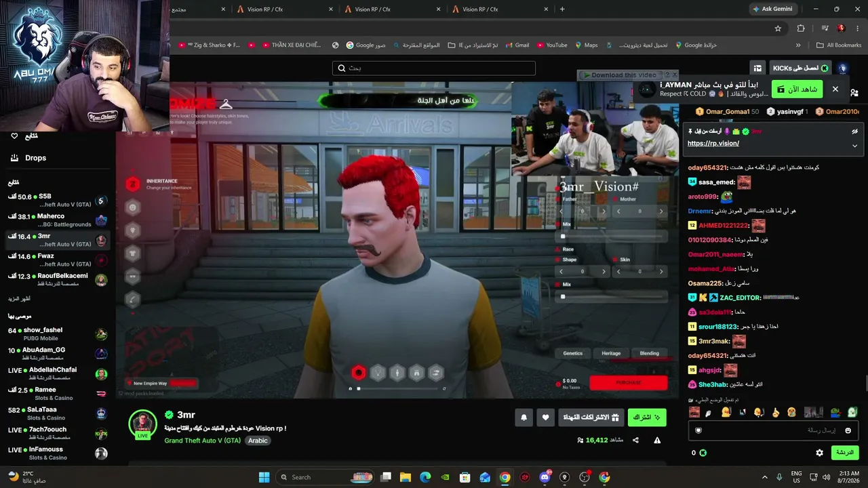
Task: Open the Maherco channel in the sidebar
Action: tap(57, 220)
